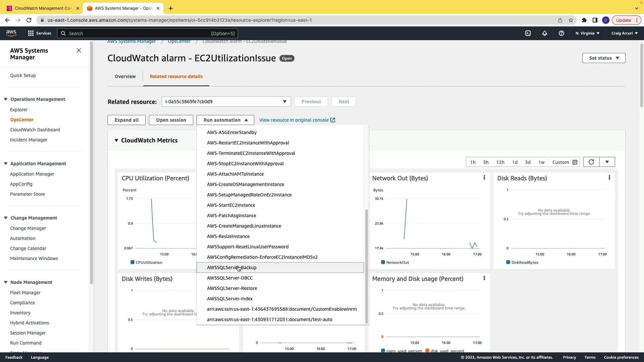
Task: Toggle DiskReadBytes legend series
Action: pyautogui.click(x=522, y=262)
